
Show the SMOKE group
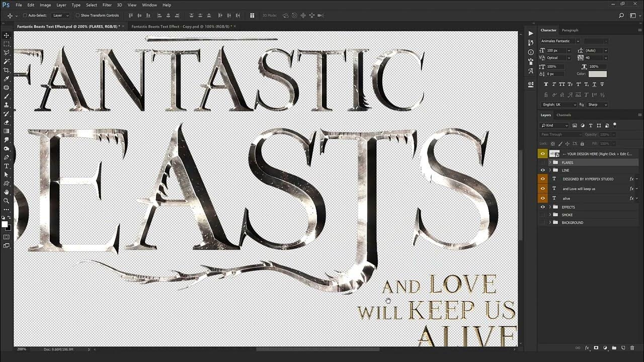point(542,215)
